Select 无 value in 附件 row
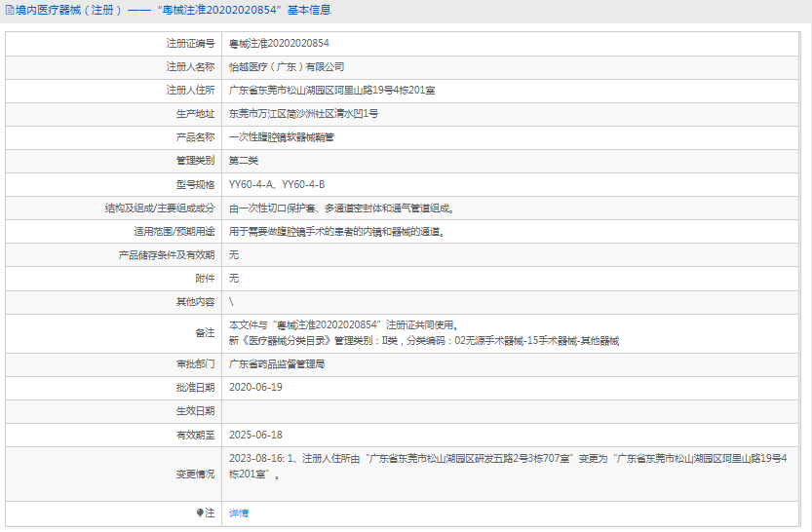This screenshot has height=532, width=812. 234,279
